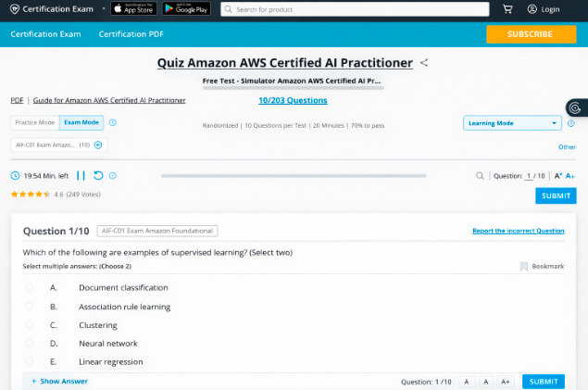This screenshot has width=588, height=390.
Task: Open the PDF link
Action: pyautogui.click(x=17, y=100)
